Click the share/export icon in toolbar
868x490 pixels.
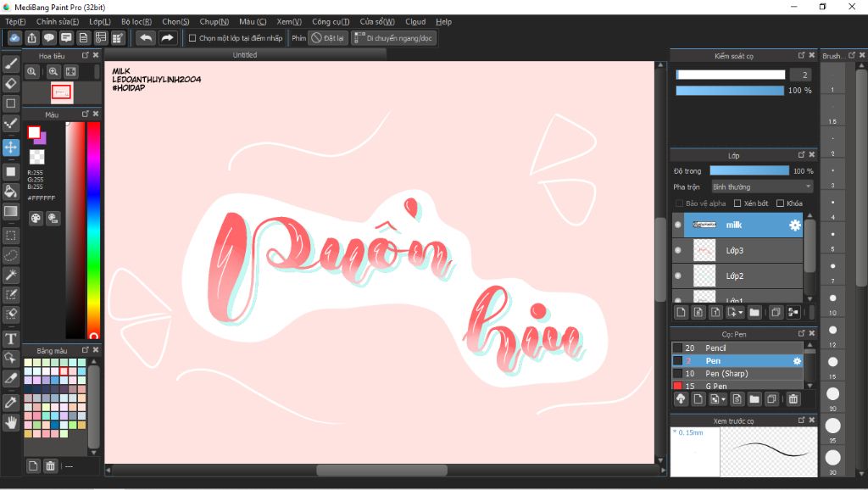32,37
